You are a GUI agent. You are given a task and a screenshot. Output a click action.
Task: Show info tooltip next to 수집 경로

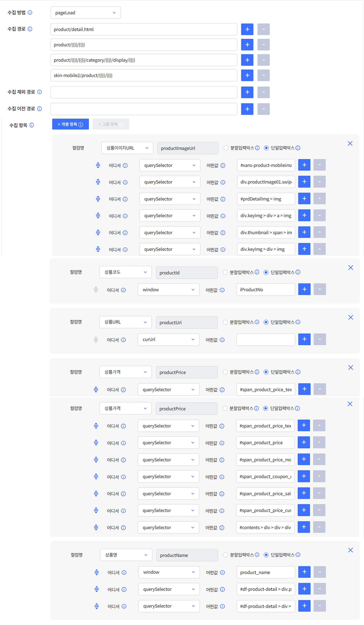[x=30, y=29]
